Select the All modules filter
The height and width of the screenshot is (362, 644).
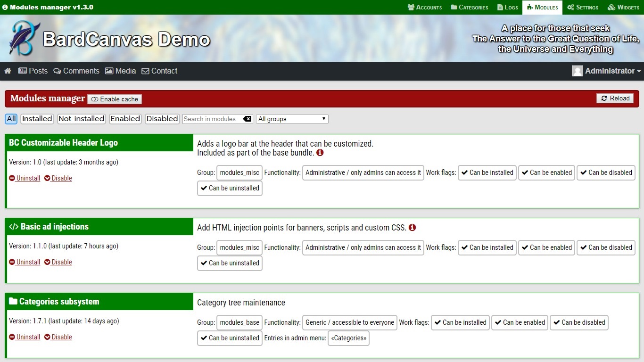click(x=11, y=119)
